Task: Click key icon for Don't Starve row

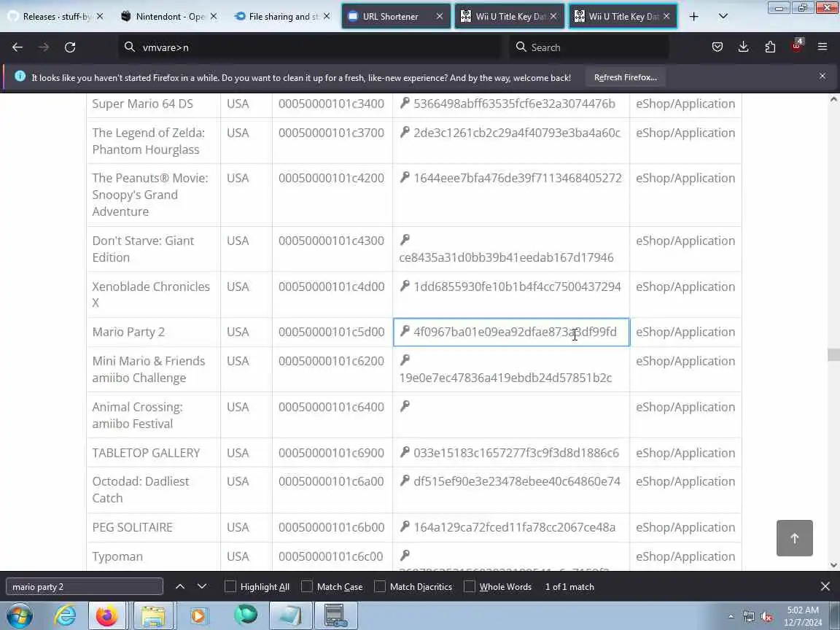Action: click(405, 239)
